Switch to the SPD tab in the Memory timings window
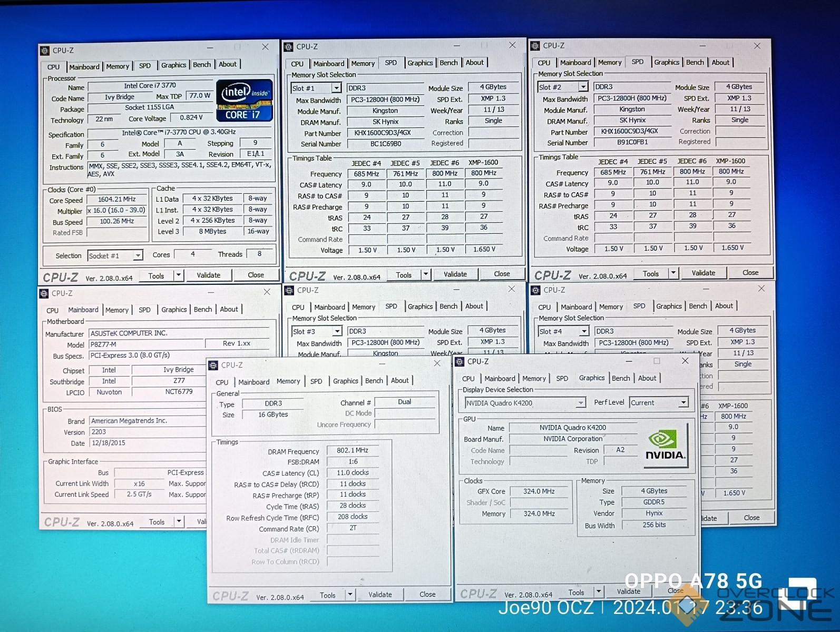The image size is (840, 632). (x=316, y=381)
